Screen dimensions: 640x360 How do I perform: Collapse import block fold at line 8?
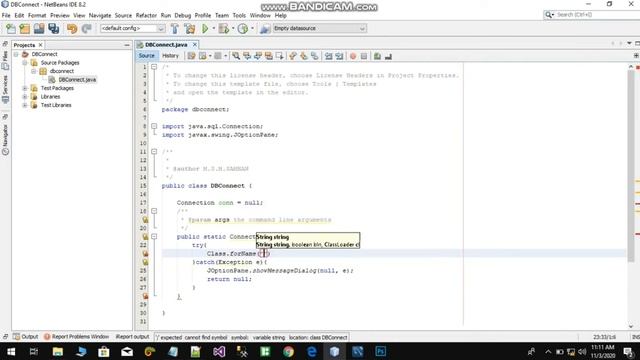(154, 126)
